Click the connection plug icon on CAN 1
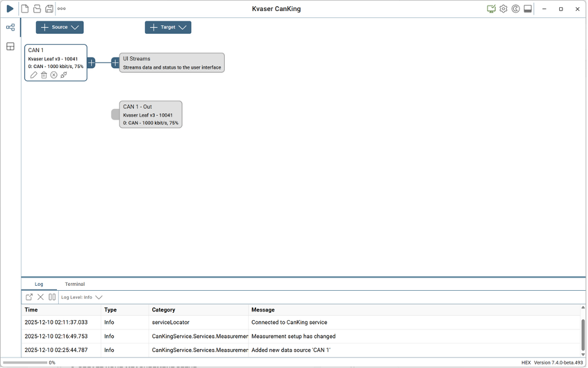 (64, 75)
